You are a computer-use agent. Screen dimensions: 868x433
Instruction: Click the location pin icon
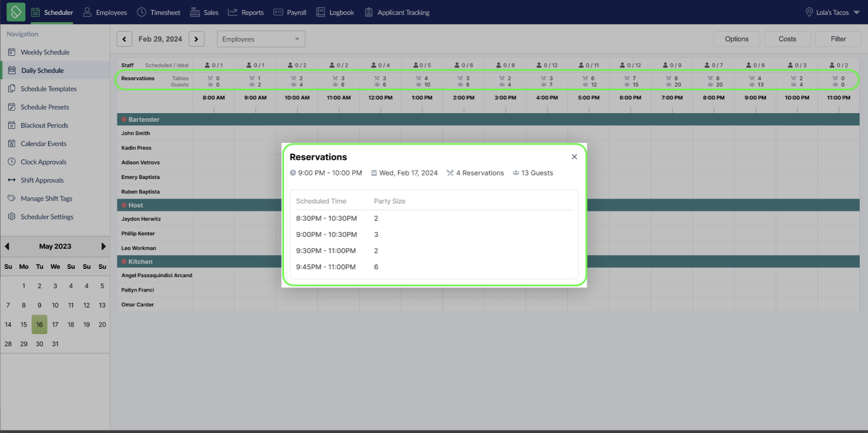coord(809,12)
